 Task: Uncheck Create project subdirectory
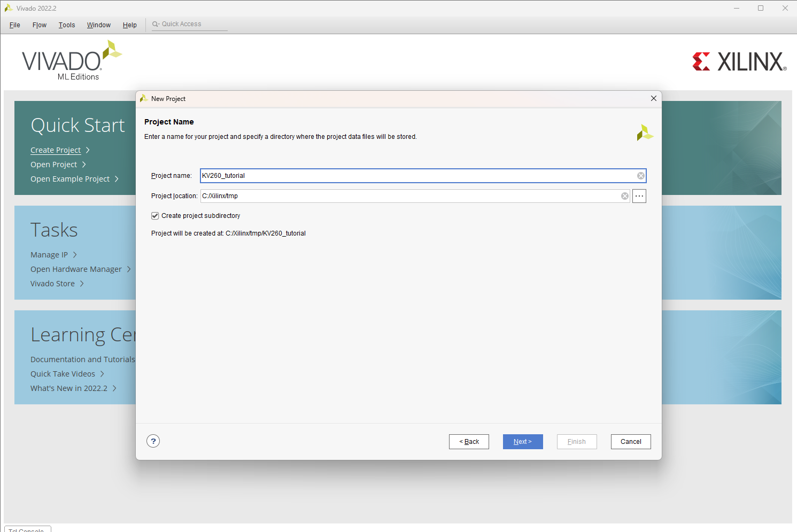coord(155,216)
